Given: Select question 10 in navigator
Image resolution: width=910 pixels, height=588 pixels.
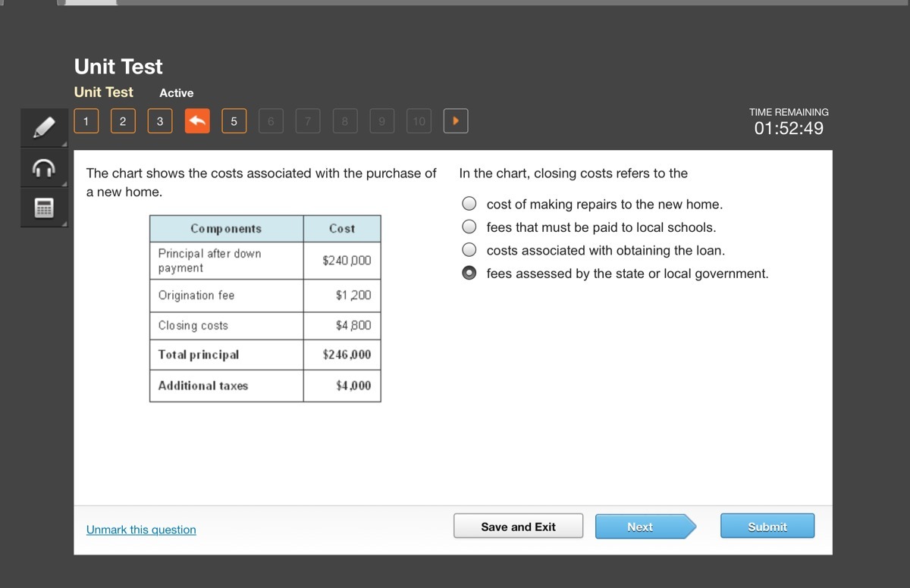Looking at the screenshot, I should tap(419, 120).
